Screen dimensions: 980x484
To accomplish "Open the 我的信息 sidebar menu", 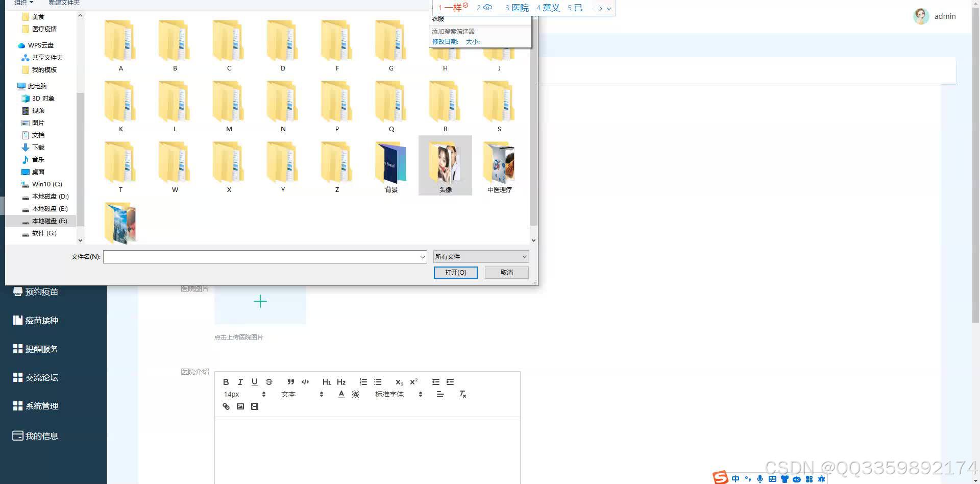I will [x=36, y=436].
